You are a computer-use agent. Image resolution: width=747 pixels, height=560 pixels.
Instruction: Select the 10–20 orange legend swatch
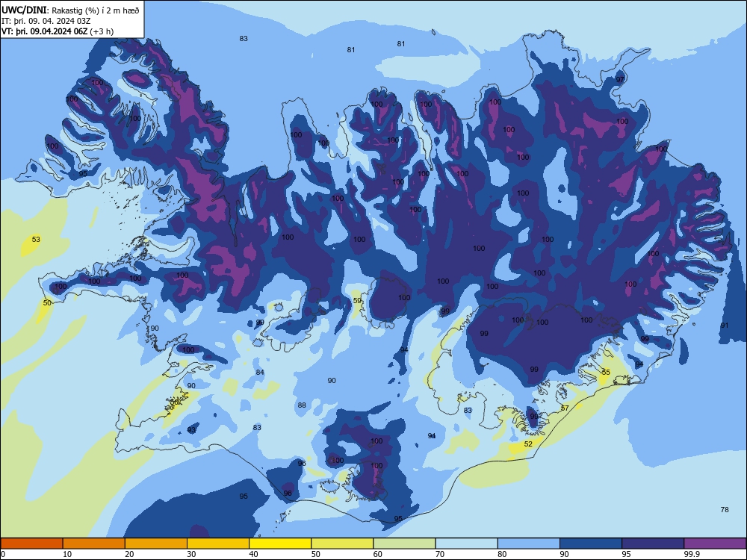click(x=94, y=544)
